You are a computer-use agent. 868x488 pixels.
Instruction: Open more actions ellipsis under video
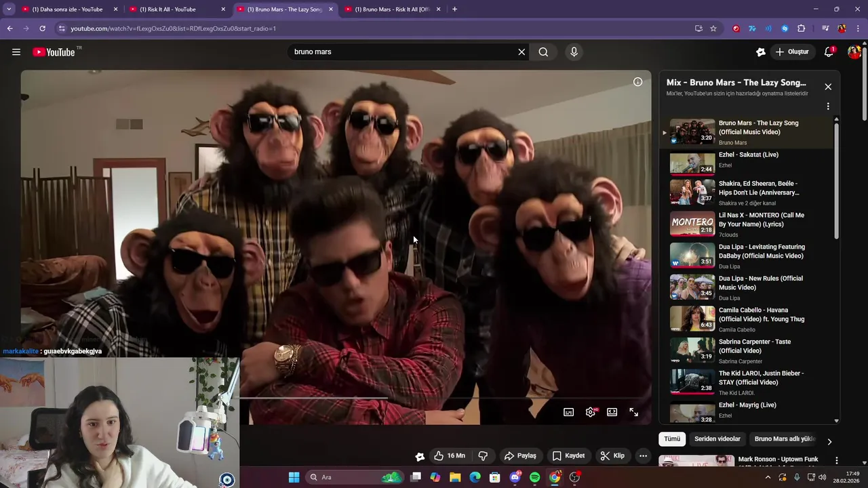[643, 456]
